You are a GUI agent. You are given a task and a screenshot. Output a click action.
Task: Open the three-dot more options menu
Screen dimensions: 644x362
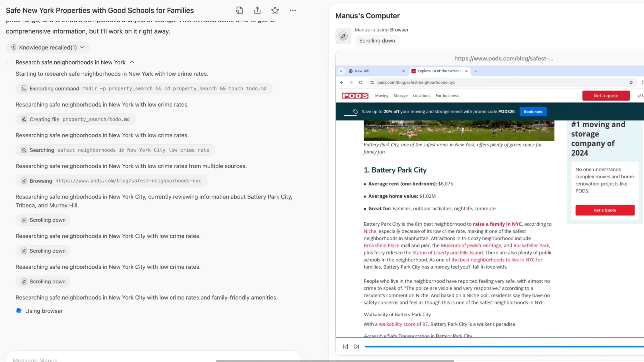pyautogui.click(x=293, y=11)
